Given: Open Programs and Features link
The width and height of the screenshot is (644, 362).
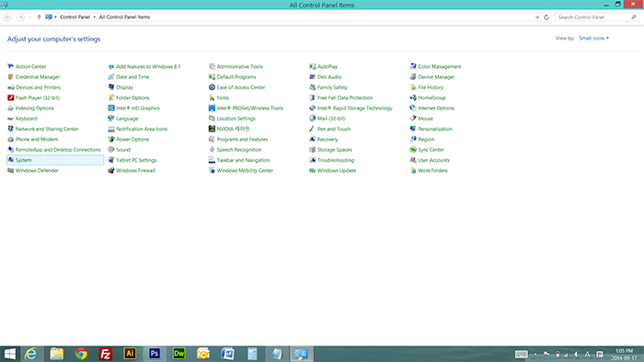Looking at the screenshot, I should [242, 140].
